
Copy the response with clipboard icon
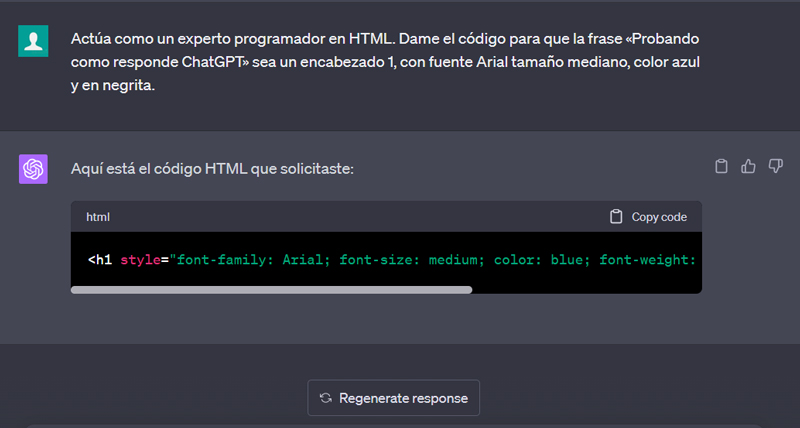coord(721,166)
